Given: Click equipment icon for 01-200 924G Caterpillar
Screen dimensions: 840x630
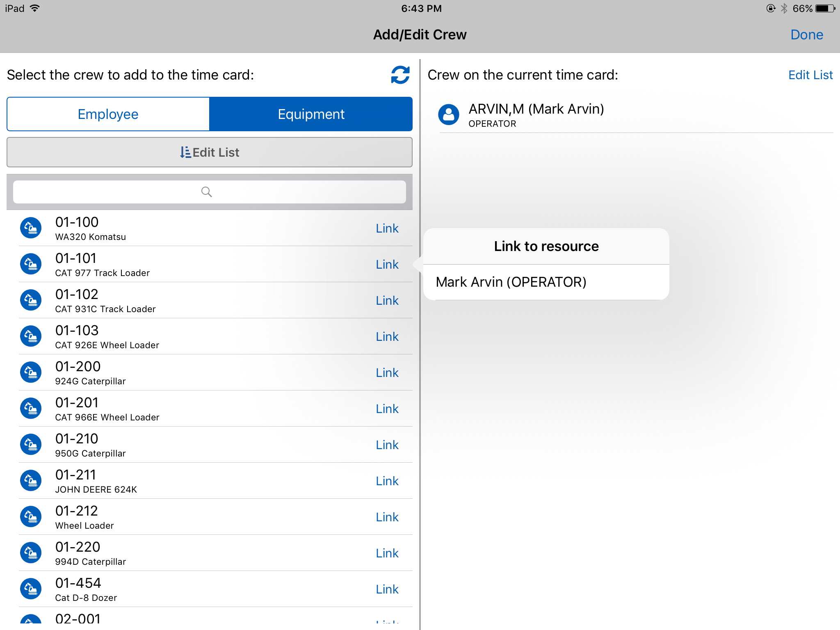Looking at the screenshot, I should [x=31, y=372].
